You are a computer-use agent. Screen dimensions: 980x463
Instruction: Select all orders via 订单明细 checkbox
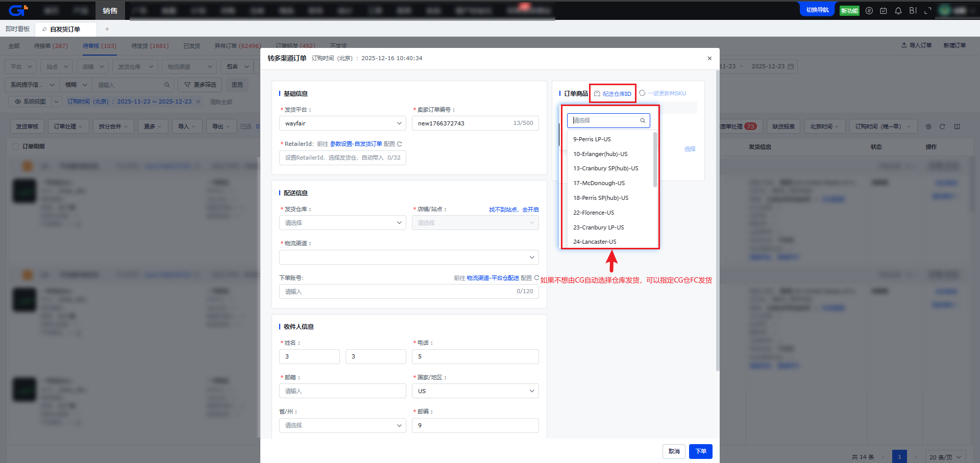[x=15, y=146]
